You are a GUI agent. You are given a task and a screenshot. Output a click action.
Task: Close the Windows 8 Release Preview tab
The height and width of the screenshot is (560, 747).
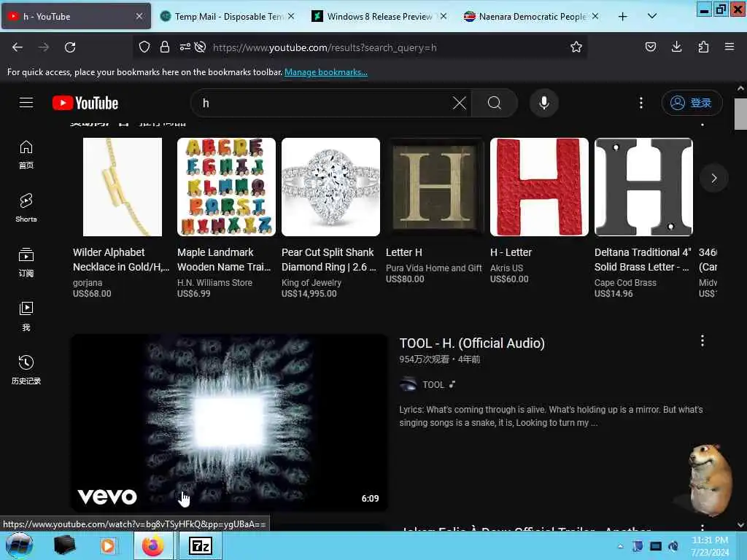(x=444, y=17)
